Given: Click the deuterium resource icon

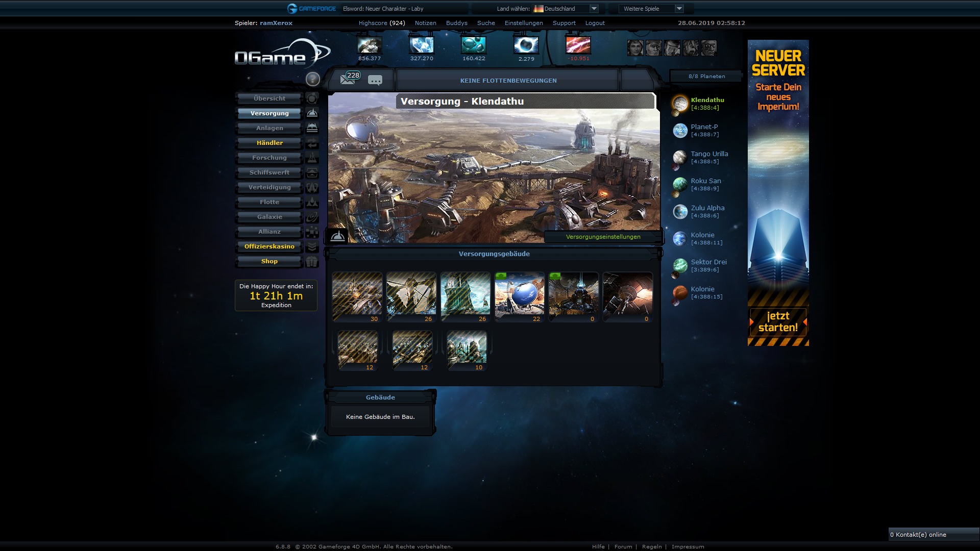Looking at the screenshot, I should (x=474, y=45).
